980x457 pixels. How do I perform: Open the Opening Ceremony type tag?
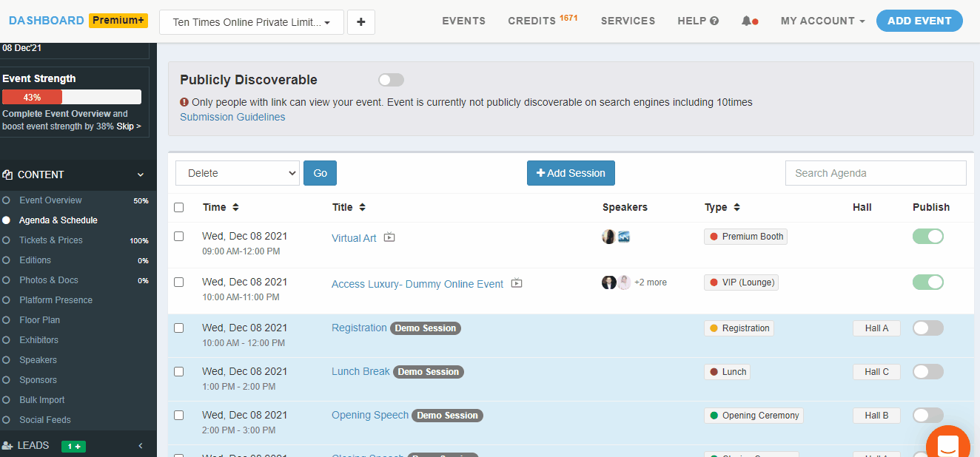click(x=754, y=416)
